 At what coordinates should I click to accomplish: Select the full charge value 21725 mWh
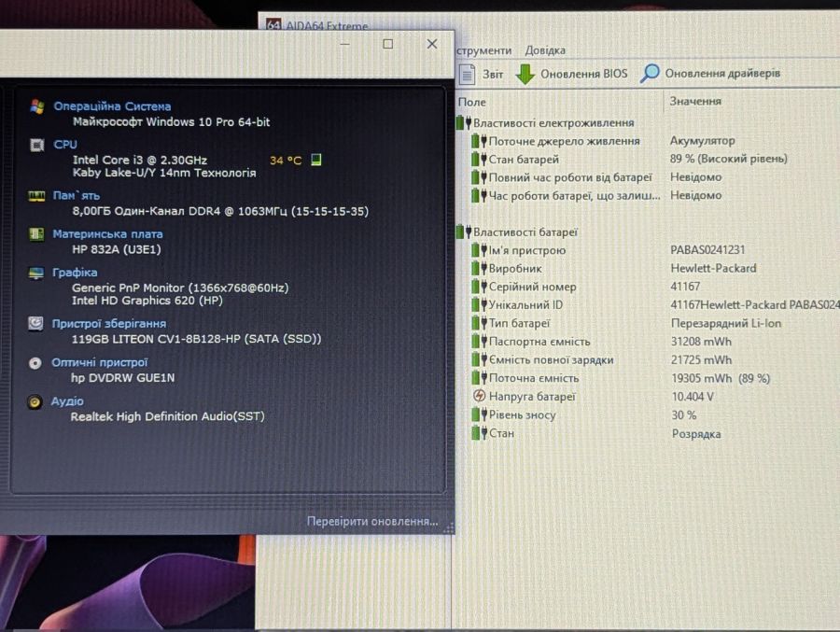click(x=701, y=359)
